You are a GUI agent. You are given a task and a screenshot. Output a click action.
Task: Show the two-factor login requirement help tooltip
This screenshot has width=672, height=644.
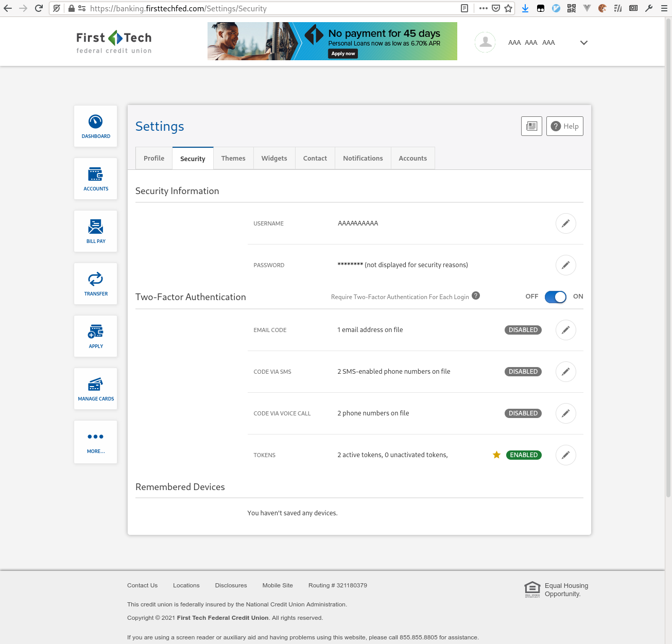[x=476, y=295]
